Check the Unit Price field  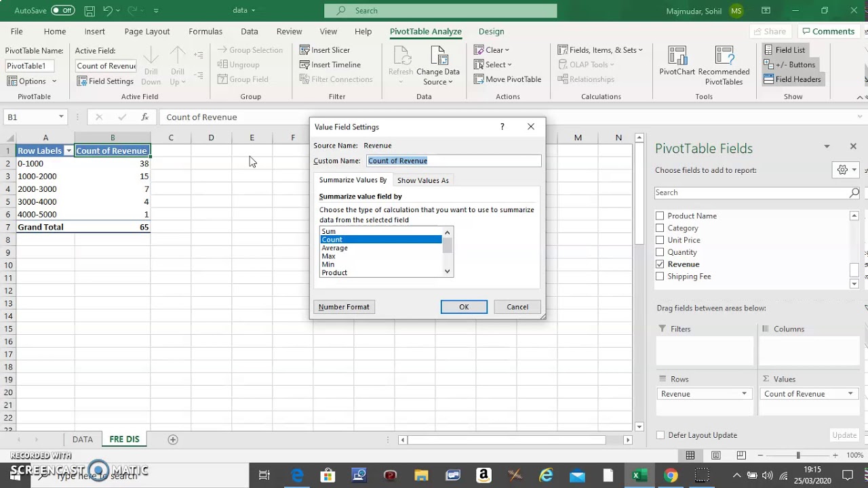(660, 240)
